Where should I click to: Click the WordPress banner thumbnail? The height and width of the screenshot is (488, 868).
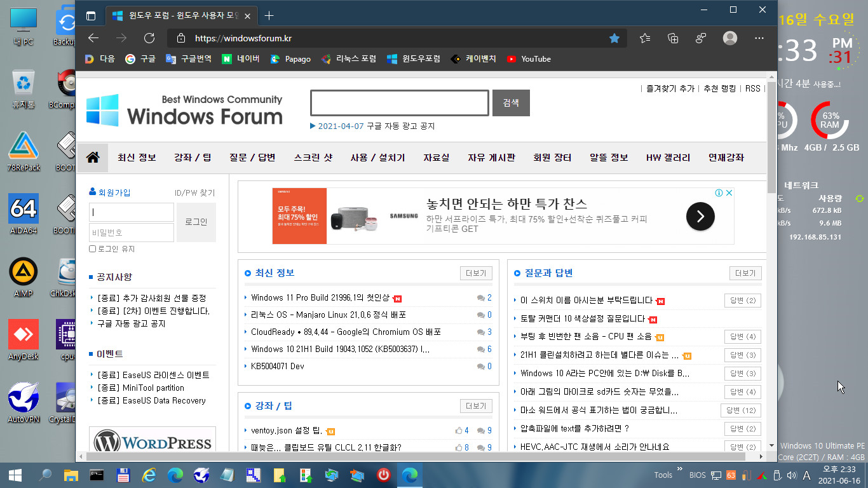click(153, 438)
